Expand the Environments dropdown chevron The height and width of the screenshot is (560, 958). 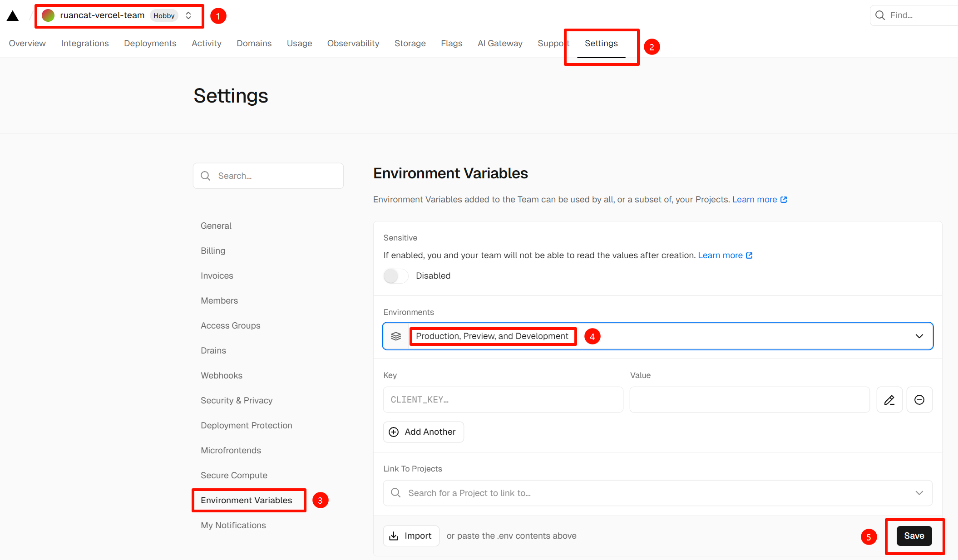click(x=919, y=336)
